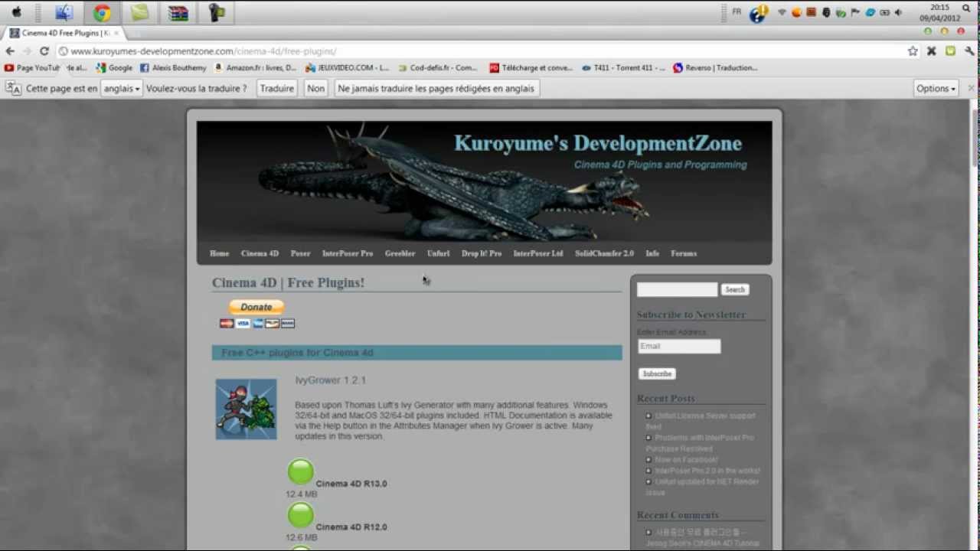
Task: Open the camcorder recorder taskbar icon
Action: tap(216, 12)
